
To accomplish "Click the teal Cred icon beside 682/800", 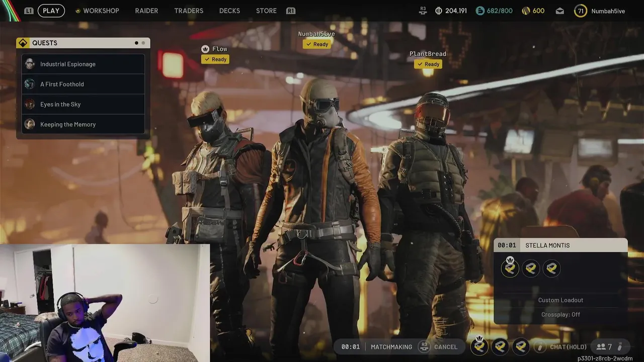I will coord(480,11).
